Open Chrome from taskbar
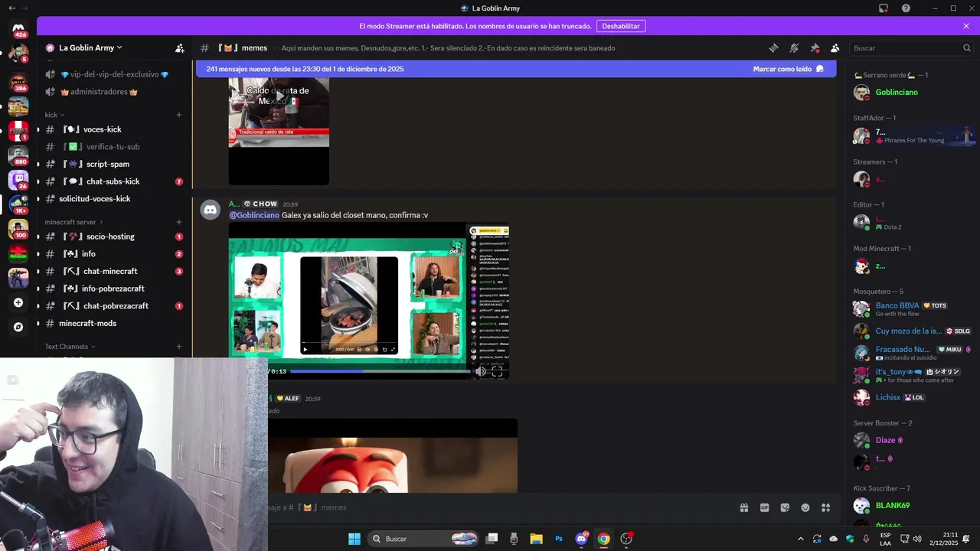Image resolution: width=980 pixels, height=551 pixels. click(604, 539)
